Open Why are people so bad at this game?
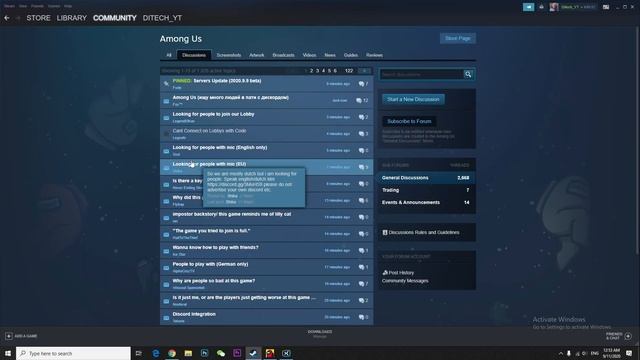The height and width of the screenshot is (360, 640). (266, 284)
